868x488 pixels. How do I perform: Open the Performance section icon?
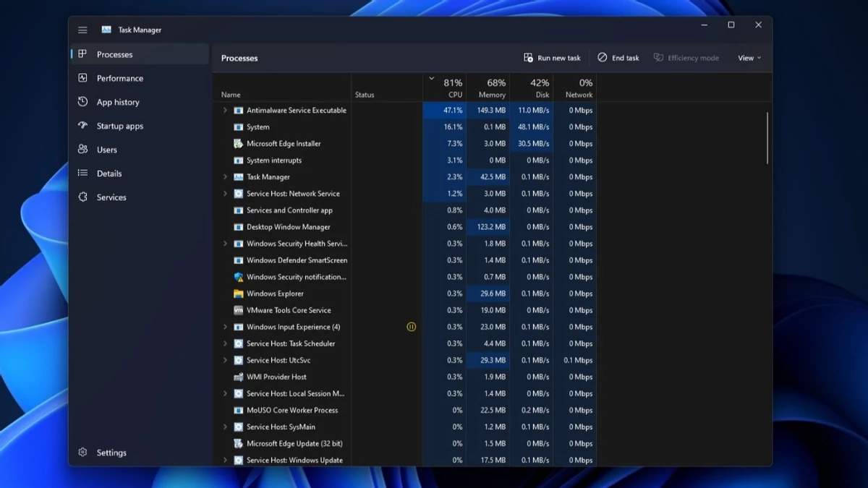(83, 78)
